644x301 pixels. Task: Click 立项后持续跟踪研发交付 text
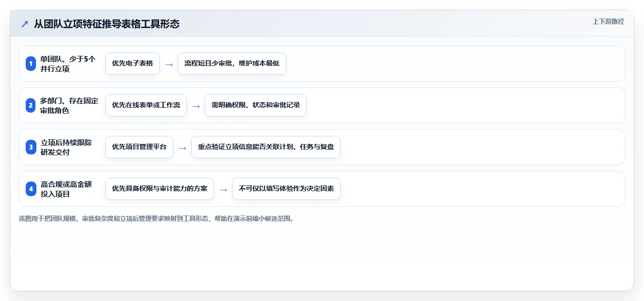(x=66, y=147)
